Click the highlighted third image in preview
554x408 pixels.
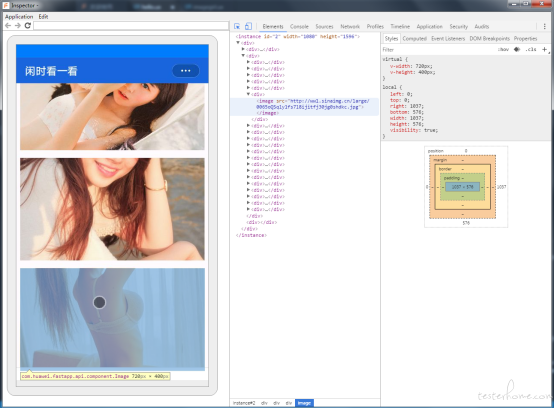click(x=112, y=318)
